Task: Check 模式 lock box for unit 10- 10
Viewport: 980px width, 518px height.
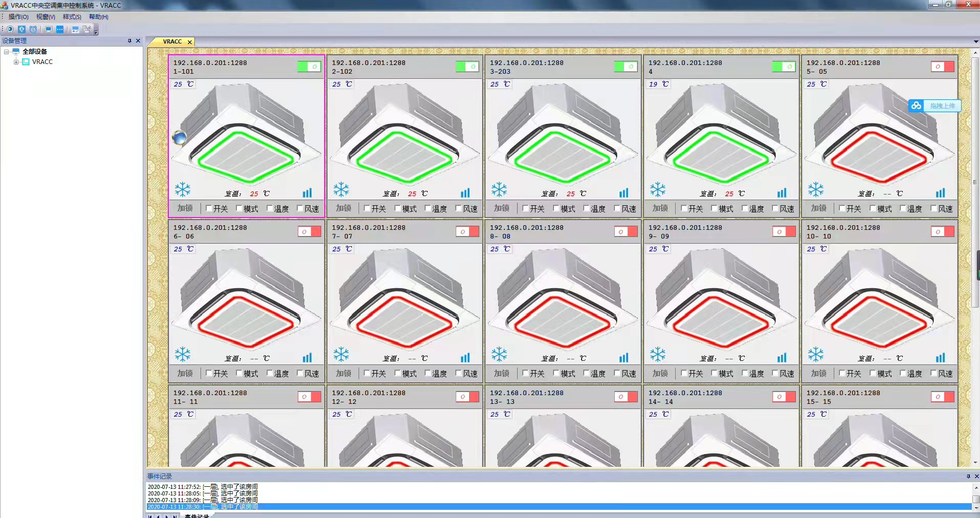Action: click(873, 373)
